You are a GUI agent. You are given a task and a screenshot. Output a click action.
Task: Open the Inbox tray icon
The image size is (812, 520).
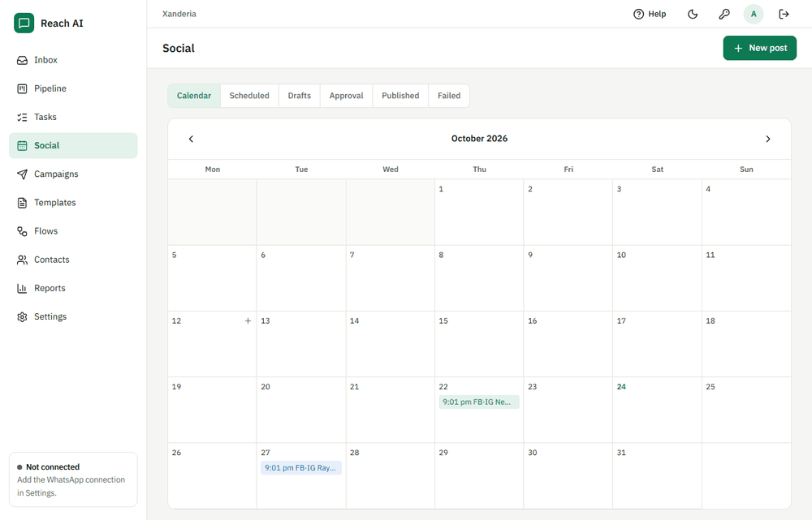pos(22,60)
